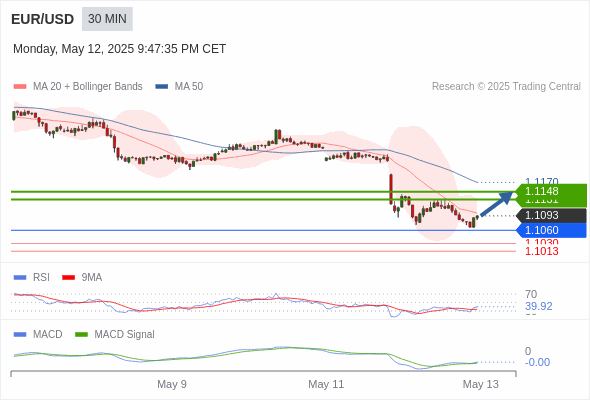Viewport: 590px width, 400px height.
Task: Toggle the MA 50 legend label
Action: pyautogui.click(x=189, y=87)
